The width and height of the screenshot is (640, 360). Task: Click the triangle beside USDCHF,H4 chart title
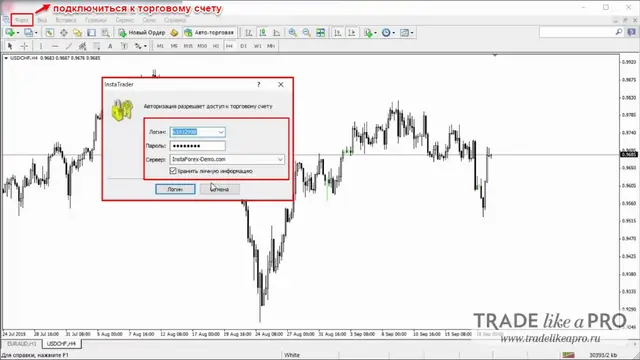6,58
